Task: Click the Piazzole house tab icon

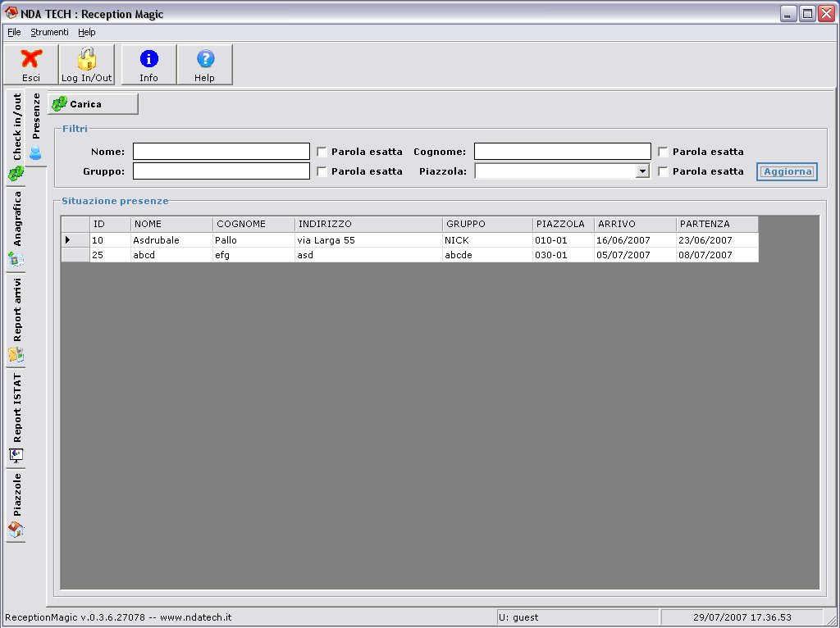Action: (x=16, y=530)
